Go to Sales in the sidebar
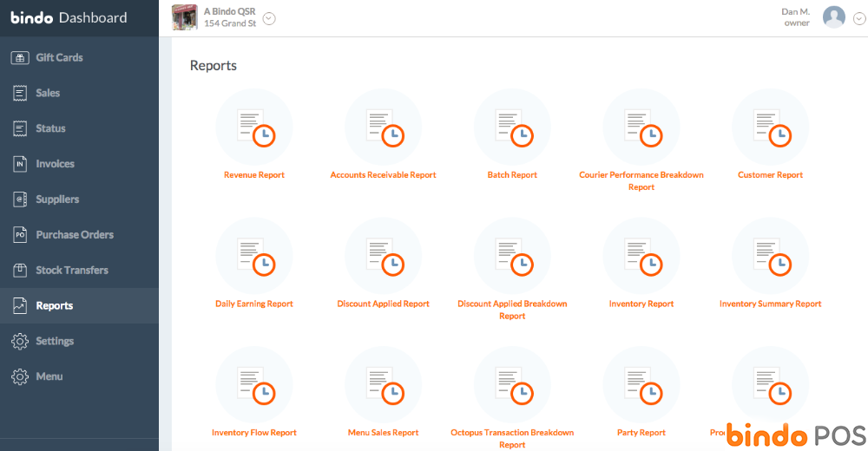The height and width of the screenshot is (451, 868). point(48,93)
